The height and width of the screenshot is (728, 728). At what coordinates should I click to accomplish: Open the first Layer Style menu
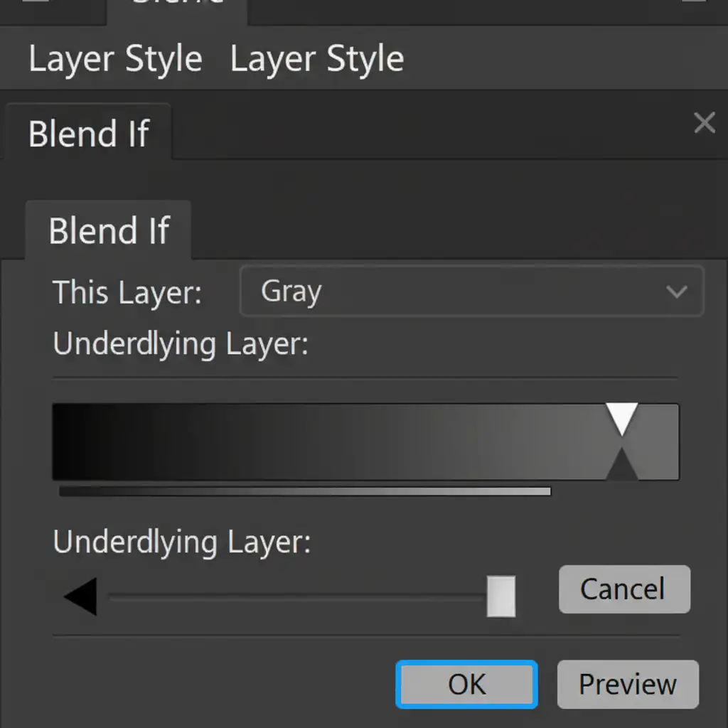click(x=115, y=59)
